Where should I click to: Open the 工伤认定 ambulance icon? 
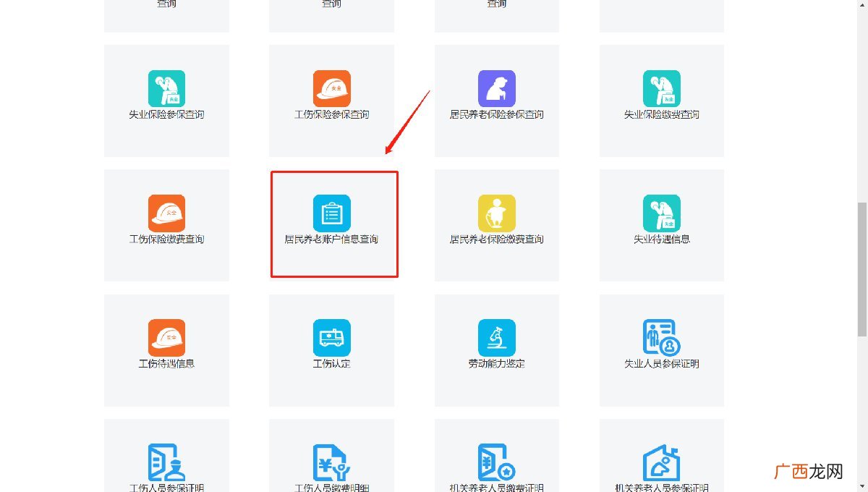[332, 338]
